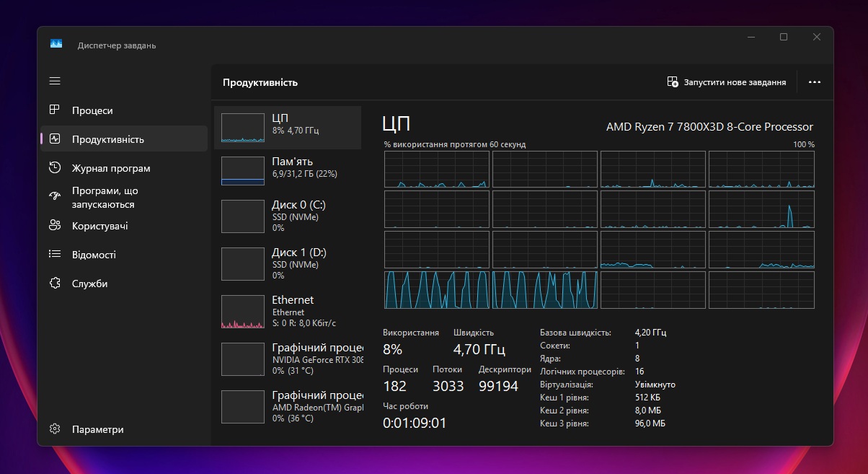Click the Продуктивність page heading

point(260,82)
